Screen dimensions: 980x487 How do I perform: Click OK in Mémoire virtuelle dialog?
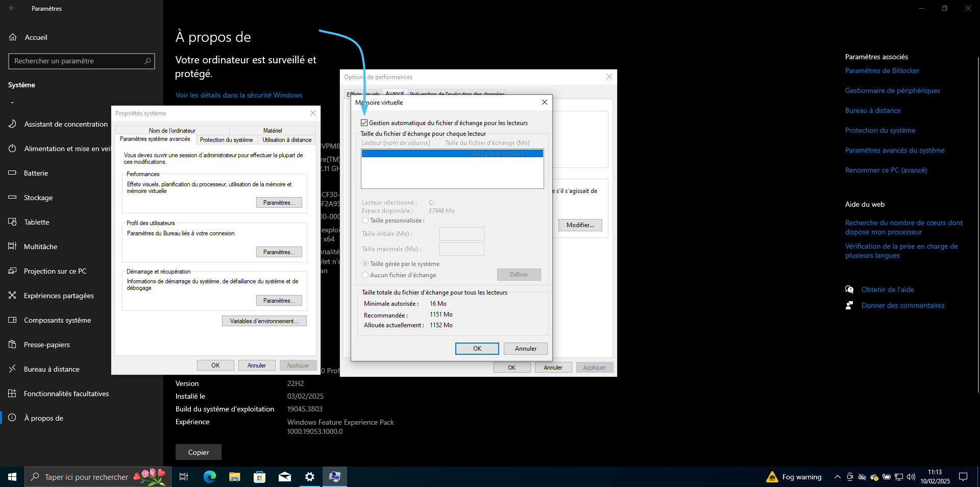point(477,349)
